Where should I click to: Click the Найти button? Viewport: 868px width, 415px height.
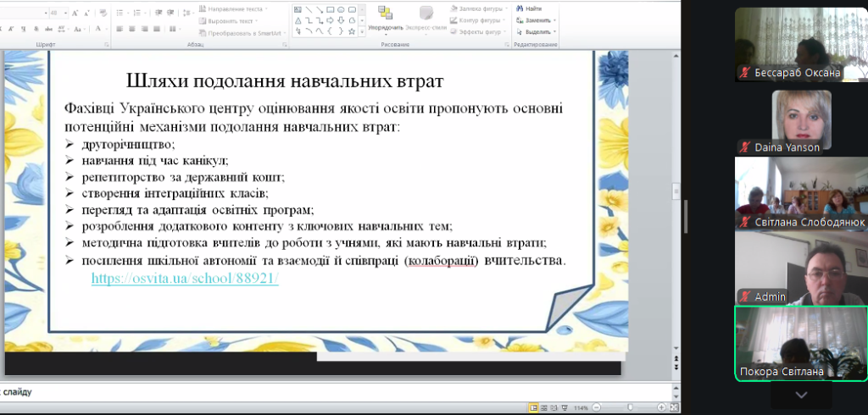pos(532,8)
